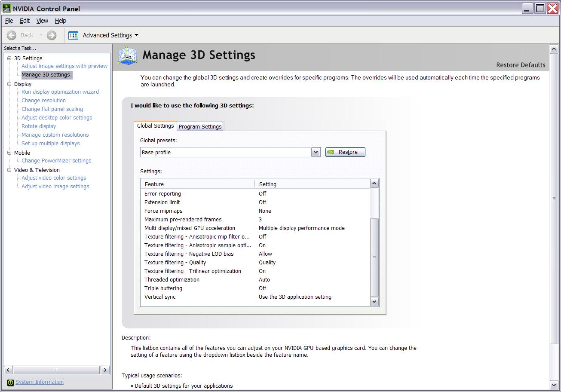Select the Vertical sync row
The image size is (561, 392).
tap(255, 297)
